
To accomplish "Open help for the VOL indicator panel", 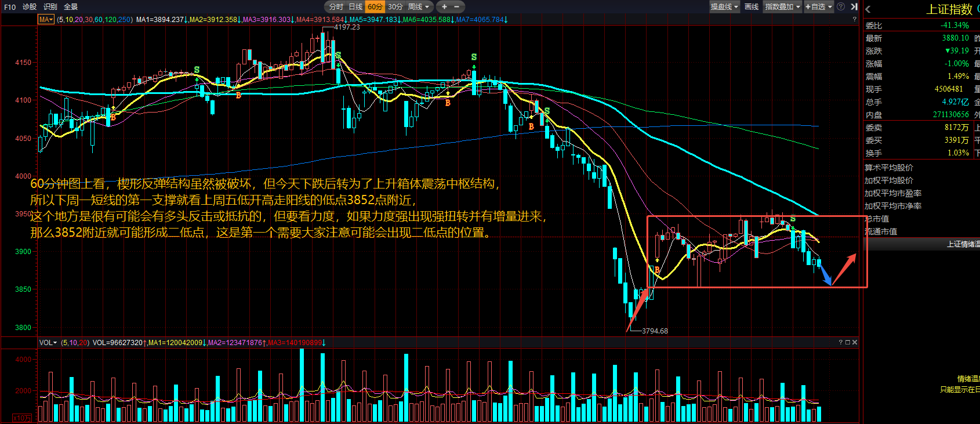I will tap(840, 343).
